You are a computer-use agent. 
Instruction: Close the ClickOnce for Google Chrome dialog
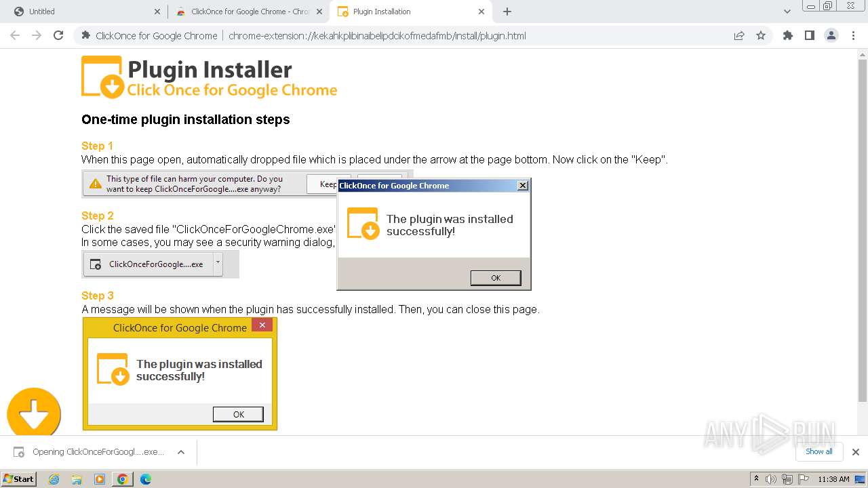(x=522, y=186)
